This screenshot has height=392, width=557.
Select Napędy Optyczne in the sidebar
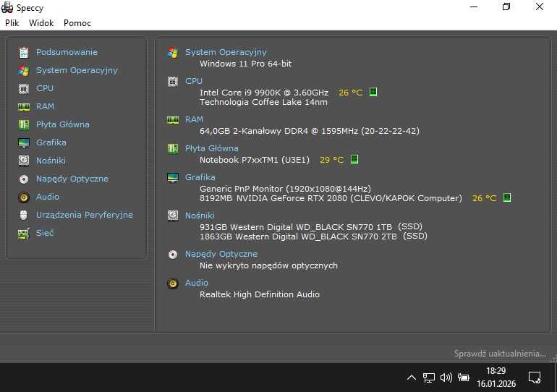point(72,179)
